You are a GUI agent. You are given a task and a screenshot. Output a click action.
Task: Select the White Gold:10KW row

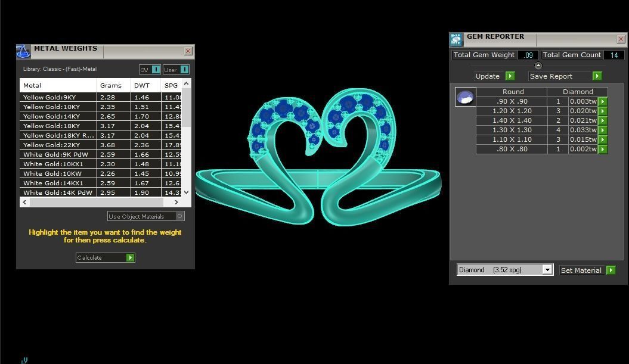coord(101,173)
